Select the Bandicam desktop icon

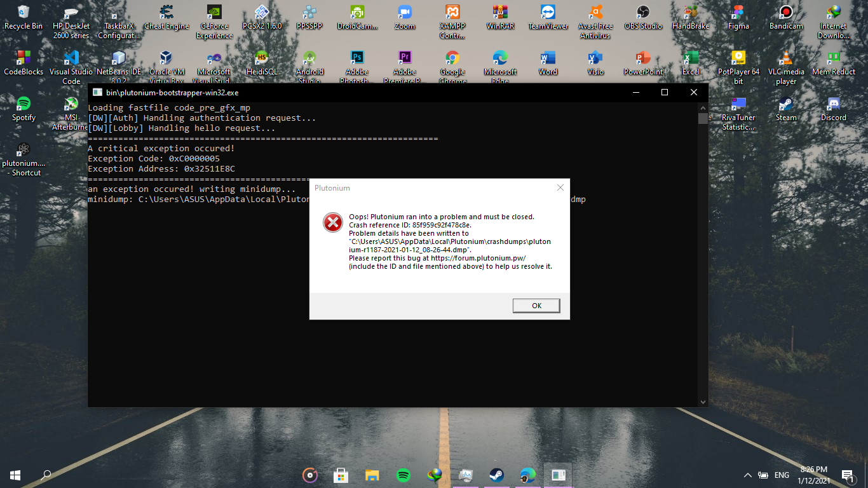[786, 18]
